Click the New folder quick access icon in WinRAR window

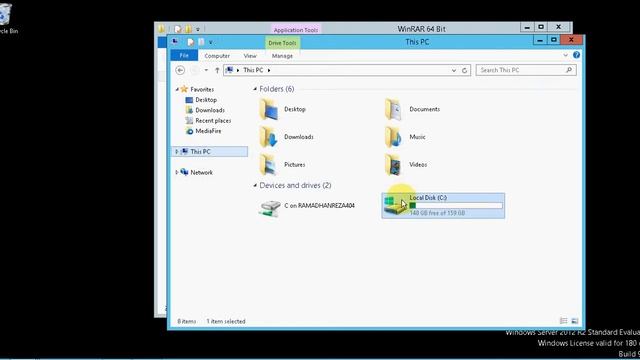pos(188,29)
